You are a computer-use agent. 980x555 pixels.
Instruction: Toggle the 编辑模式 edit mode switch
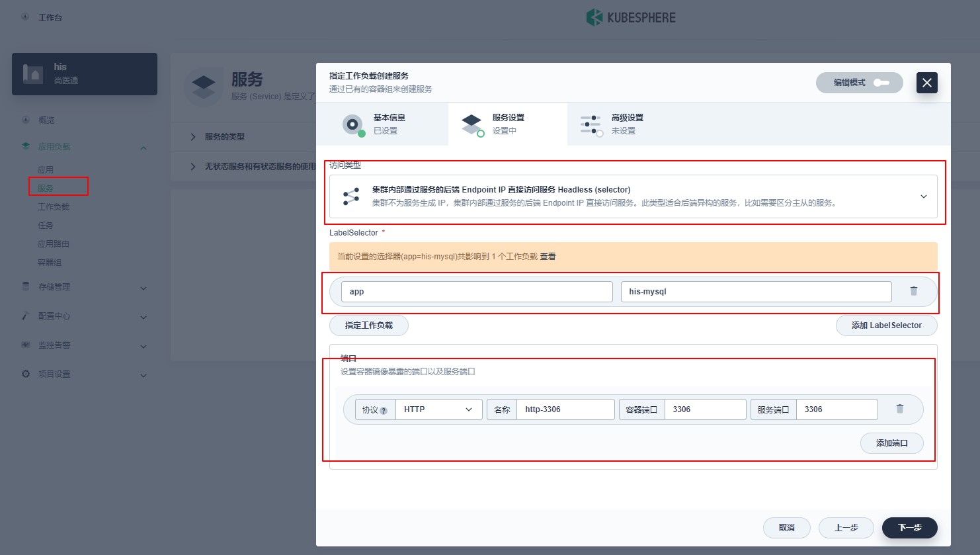(x=881, y=83)
